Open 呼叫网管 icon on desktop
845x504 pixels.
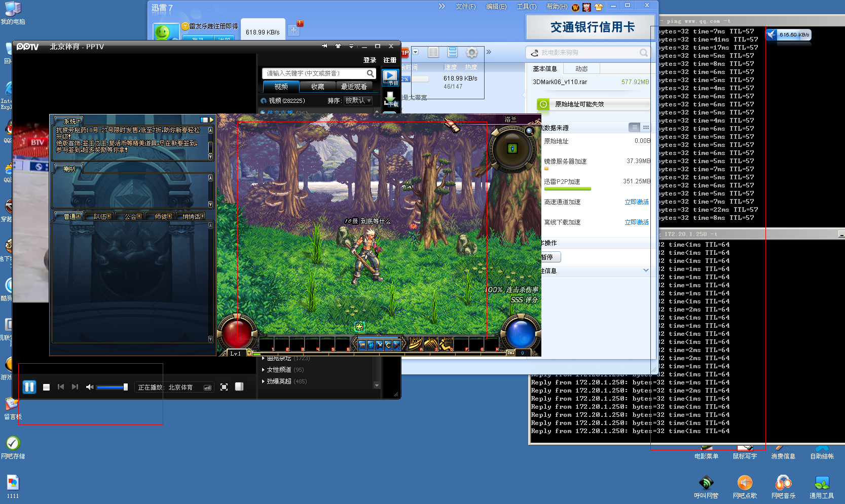(706, 483)
